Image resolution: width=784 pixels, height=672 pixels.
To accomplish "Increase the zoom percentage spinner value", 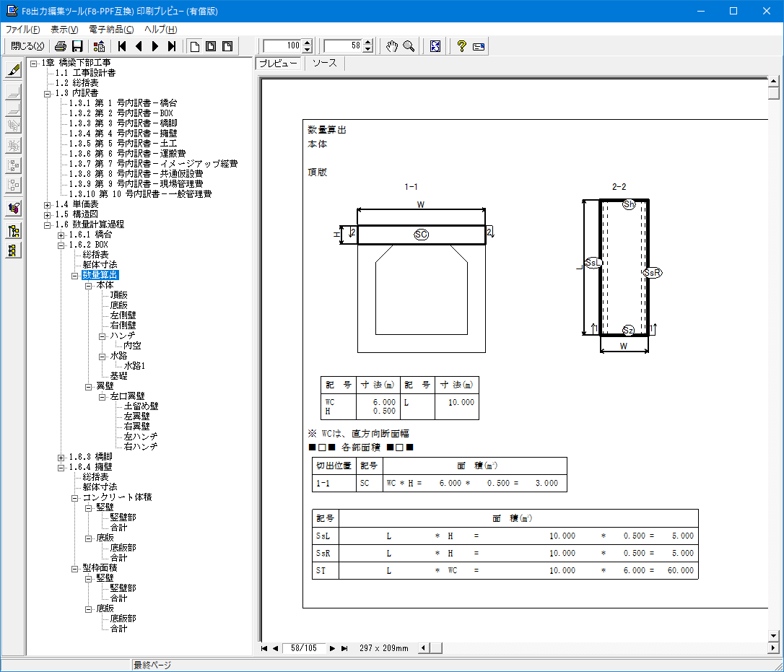I will pos(308,43).
